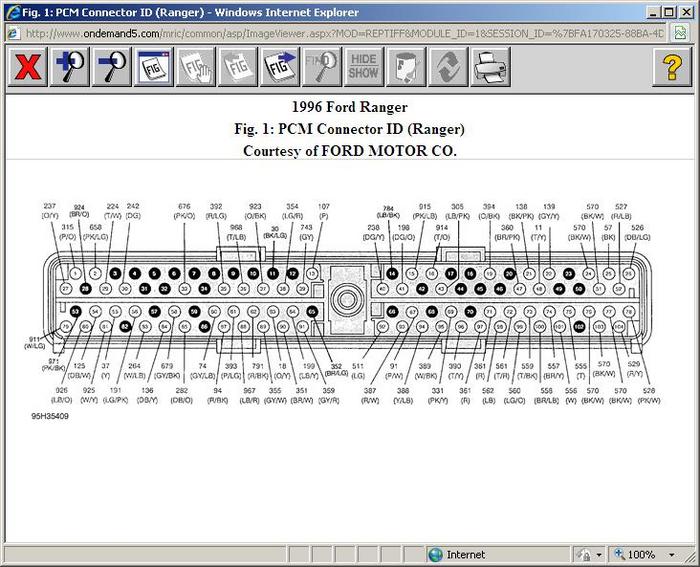Click the paint bucket toolbar icon

406,67
